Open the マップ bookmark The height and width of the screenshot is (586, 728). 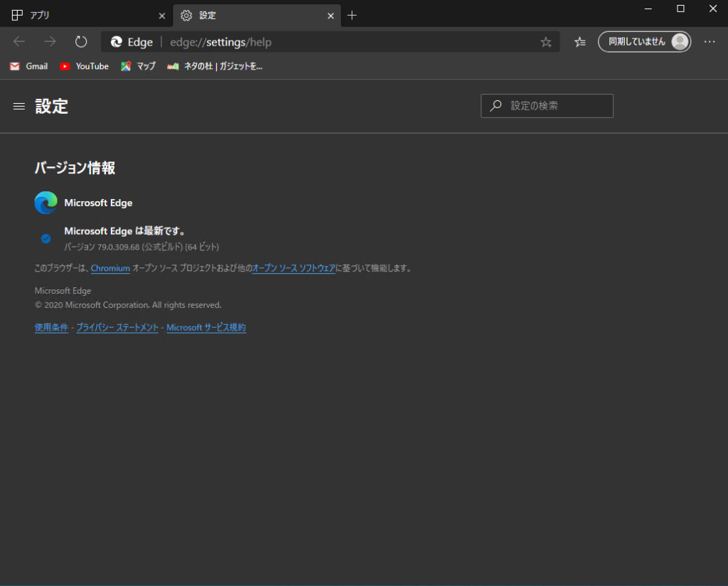[x=139, y=66]
